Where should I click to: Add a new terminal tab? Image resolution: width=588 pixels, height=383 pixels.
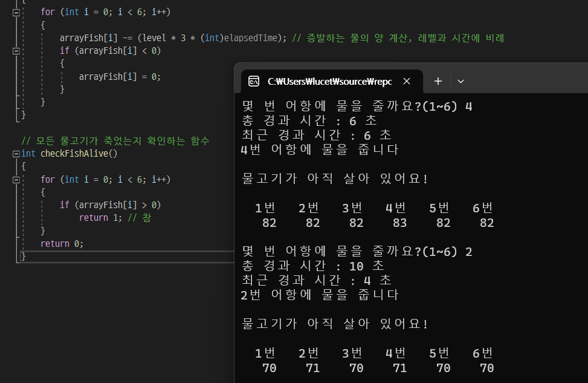click(x=438, y=82)
